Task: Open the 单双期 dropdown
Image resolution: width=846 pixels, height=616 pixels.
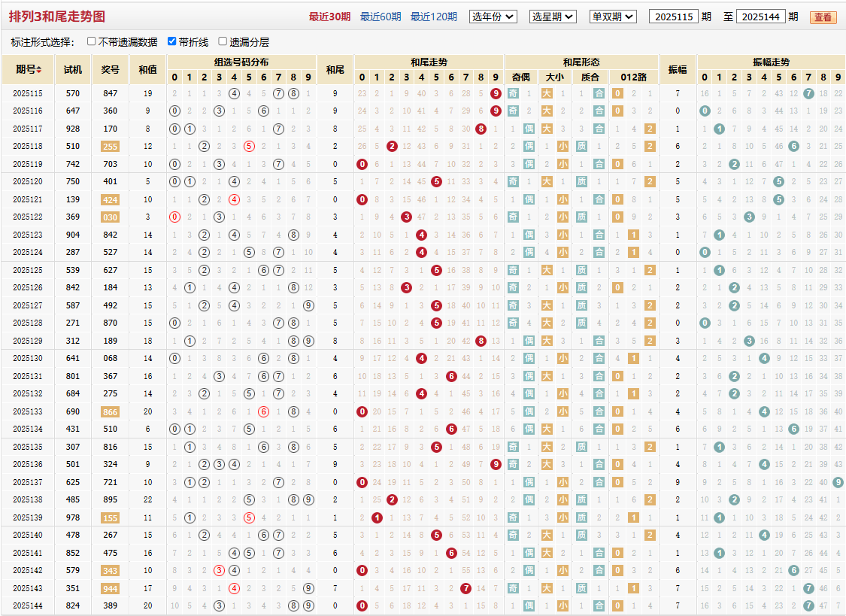Action: tap(613, 17)
